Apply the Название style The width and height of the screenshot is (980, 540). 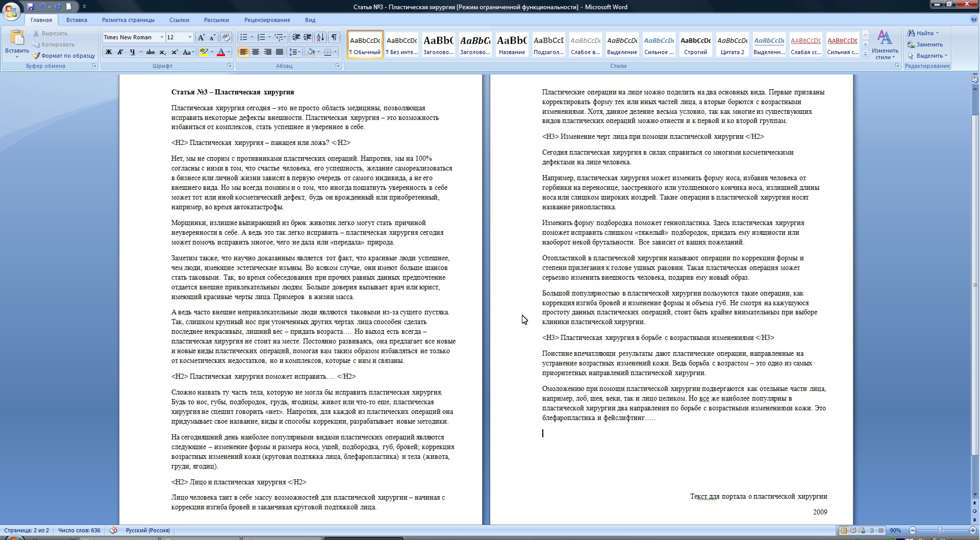click(512, 44)
